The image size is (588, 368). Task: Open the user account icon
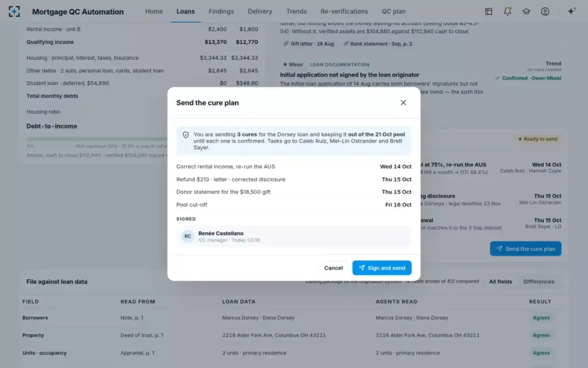[545, 11]
